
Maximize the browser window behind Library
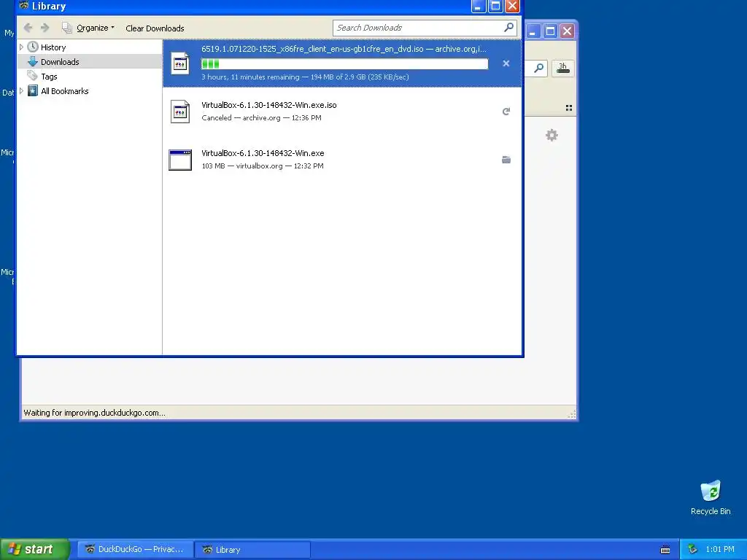[550, 31]
